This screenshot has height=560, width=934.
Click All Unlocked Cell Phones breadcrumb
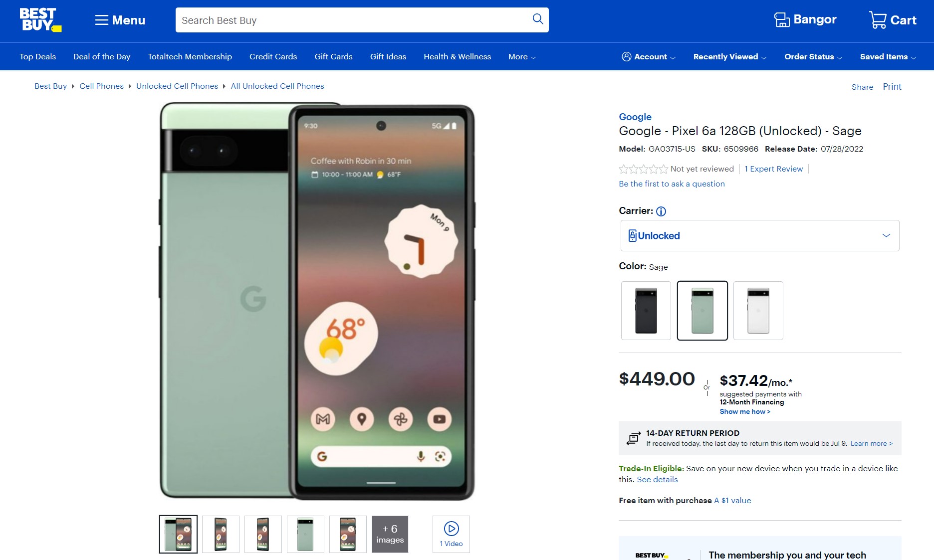[277, 86]
